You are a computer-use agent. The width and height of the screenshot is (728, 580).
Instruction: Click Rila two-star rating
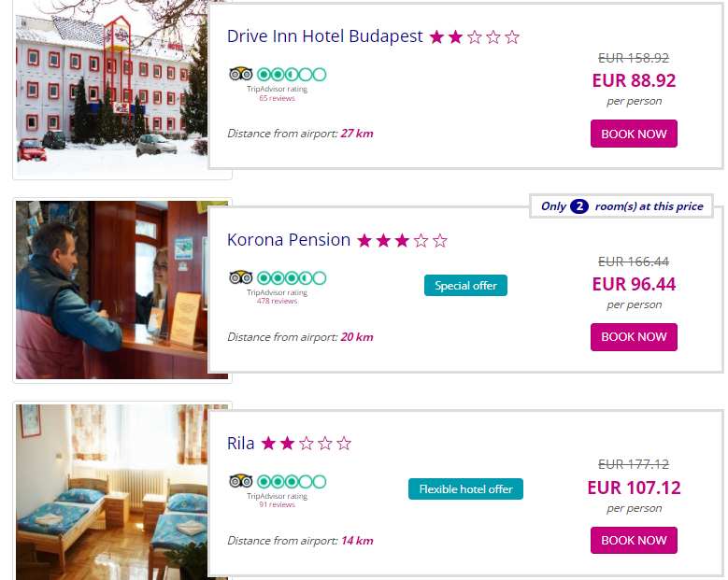click(306, 444)
